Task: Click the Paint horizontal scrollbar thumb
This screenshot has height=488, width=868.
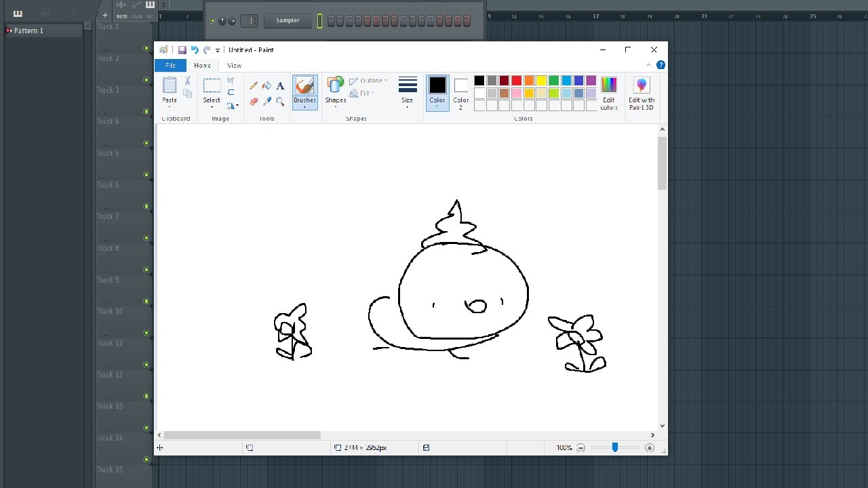Action: coord(242,435)
